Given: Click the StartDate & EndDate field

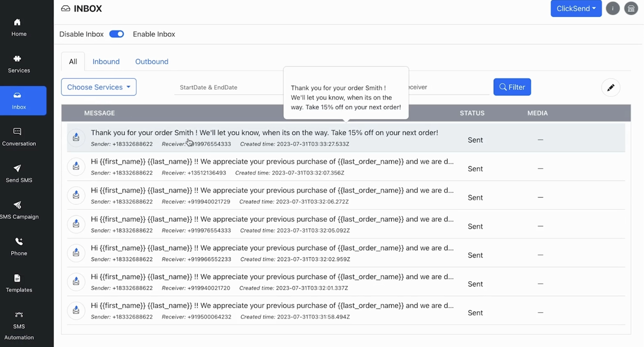Looking at the screenshot, I should click(229, 87).
